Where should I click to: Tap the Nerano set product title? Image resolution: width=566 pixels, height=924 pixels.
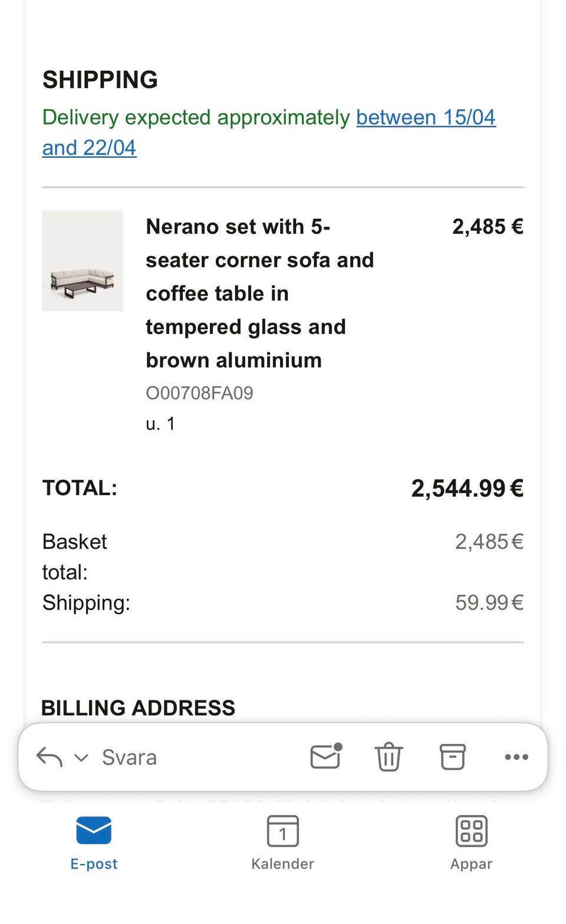click(x=260, y=293)
